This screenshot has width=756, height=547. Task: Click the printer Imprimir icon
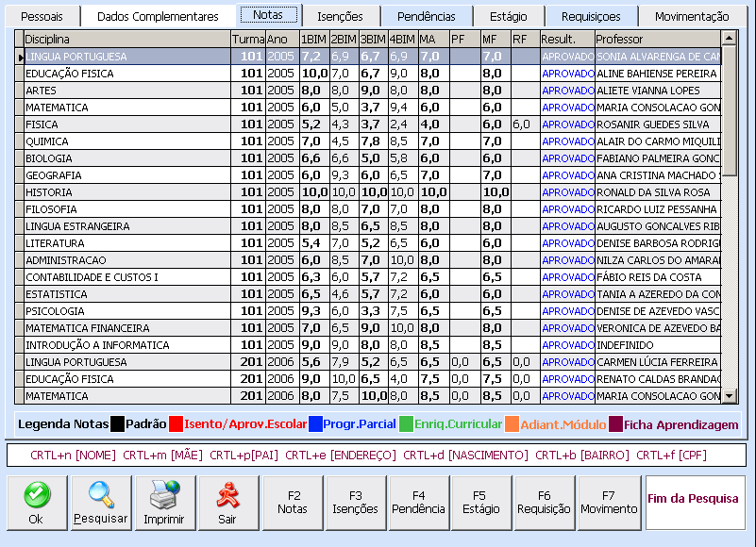coord(163,495)
